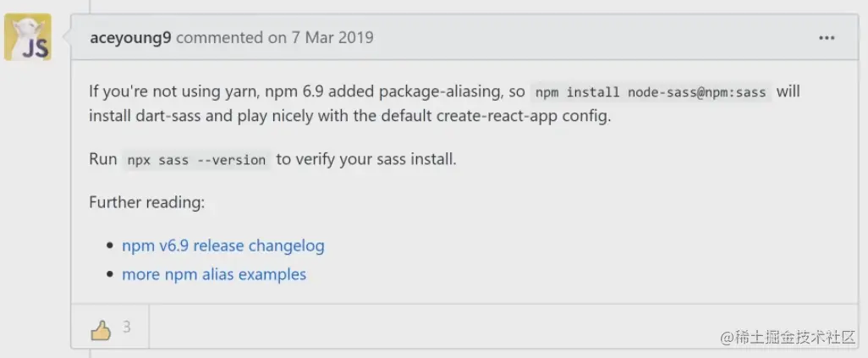Viewport: 868px width, 358px height.
Task: Click the bullet before npm v6.9 changelog
Action: click(x=110, y=246)
